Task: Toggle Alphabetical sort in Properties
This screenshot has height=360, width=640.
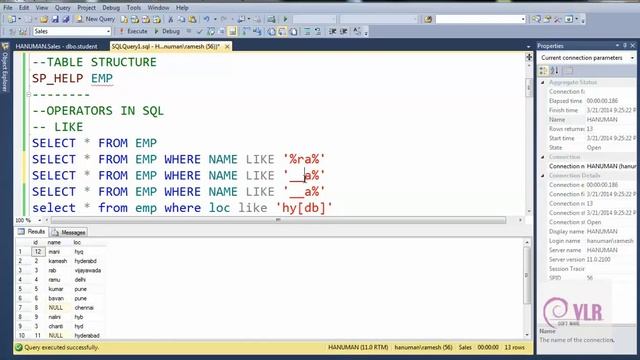Action: click(x=554, y=71)
